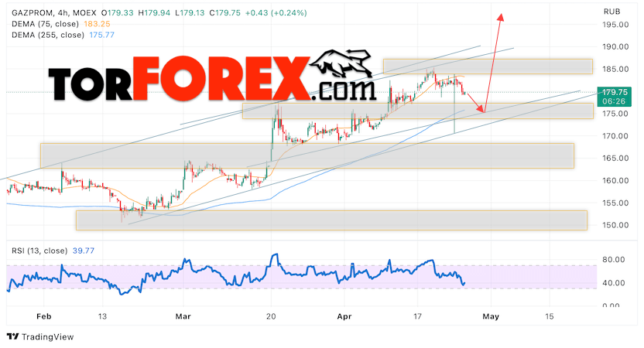Click the 195.00 price axis label
The height and width of the screenshot is (348, 644).
(615, 25)
